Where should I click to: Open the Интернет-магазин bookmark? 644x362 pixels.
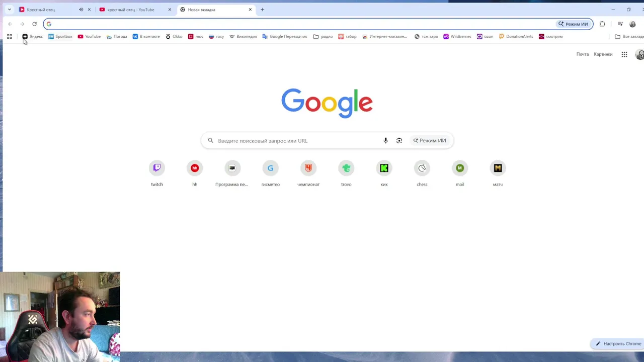tap(384, 36)
